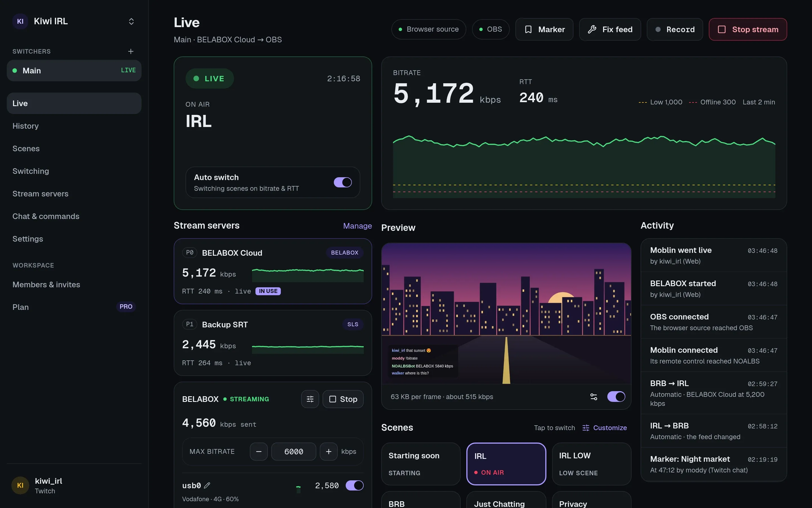Select the IRL on-air scene tile
Screen dimensions: 812x508
coord(506,464)
